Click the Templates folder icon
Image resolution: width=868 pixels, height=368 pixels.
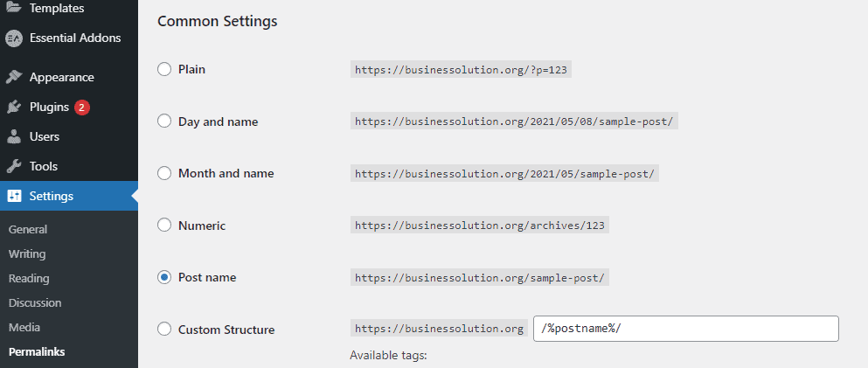[14, 7]
